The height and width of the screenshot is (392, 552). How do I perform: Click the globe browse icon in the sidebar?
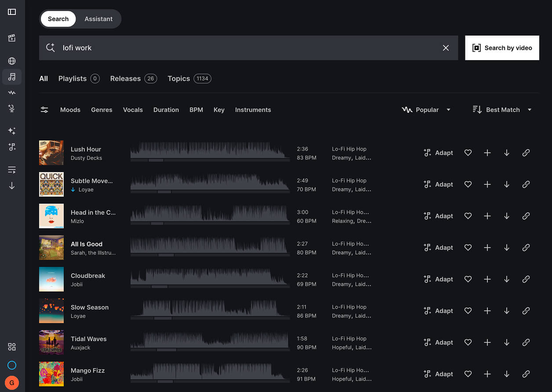point(11,61)
